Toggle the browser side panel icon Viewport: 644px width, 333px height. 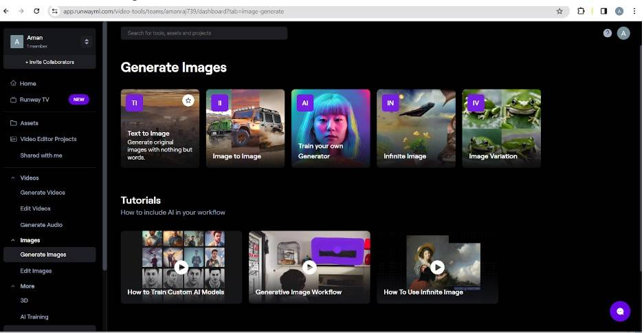(603, 11)
